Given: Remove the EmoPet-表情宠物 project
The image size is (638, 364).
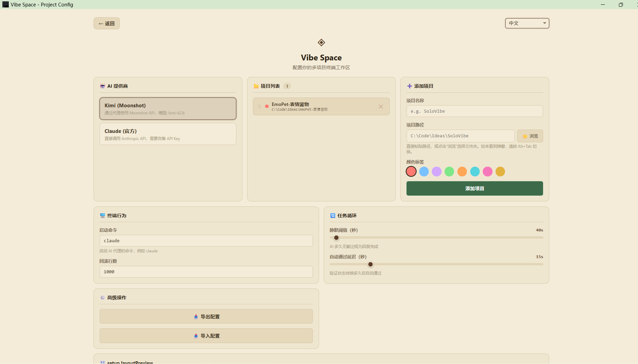Looking at the screenshot, I should click(x=381, y=107).
